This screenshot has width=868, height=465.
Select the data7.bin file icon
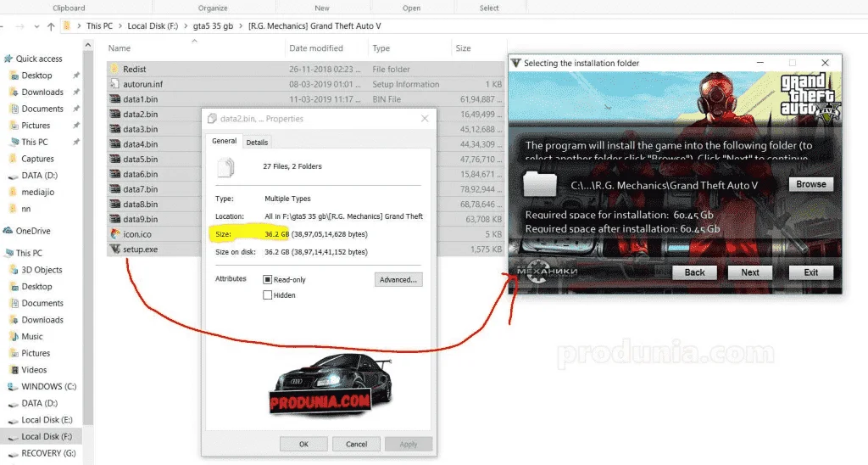point(114,188)
